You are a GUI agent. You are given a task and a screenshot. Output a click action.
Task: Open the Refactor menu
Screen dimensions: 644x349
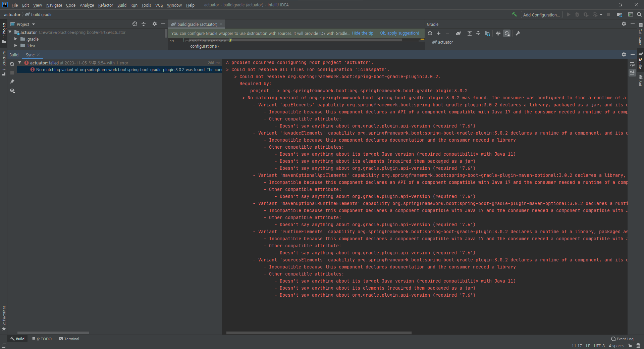[x=105, y=5]
